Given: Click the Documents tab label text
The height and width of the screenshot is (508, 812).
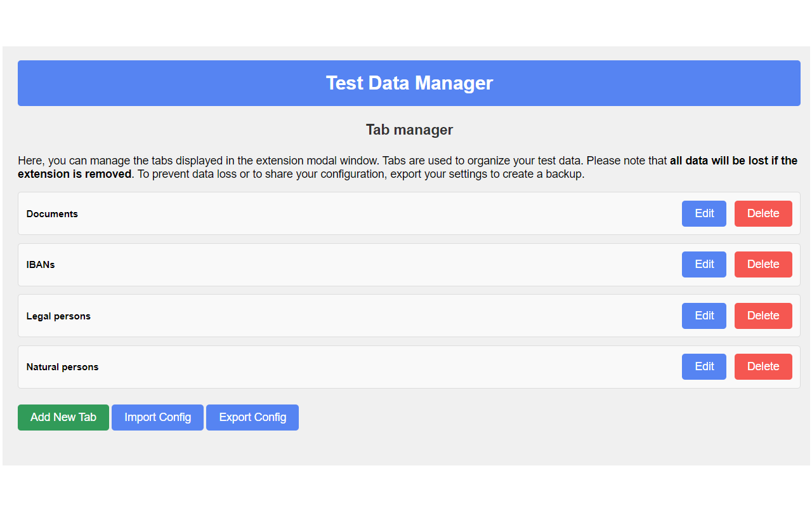Looking at the screenshot, I should coord(52,213).
